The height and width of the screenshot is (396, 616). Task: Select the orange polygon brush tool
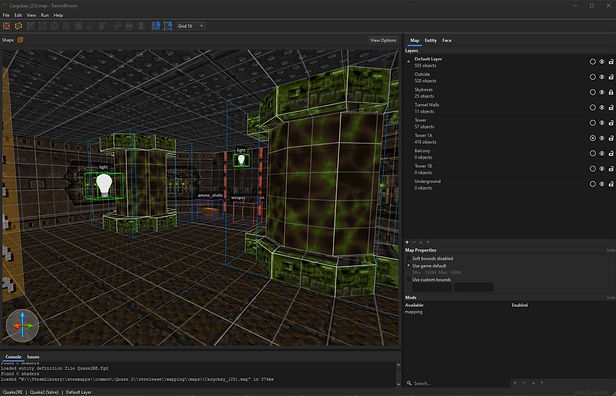[x=18, y=26]
